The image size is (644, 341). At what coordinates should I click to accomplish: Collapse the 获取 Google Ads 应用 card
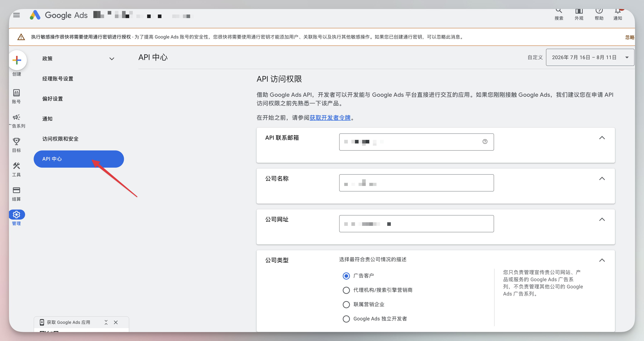(x=106, y=322)
